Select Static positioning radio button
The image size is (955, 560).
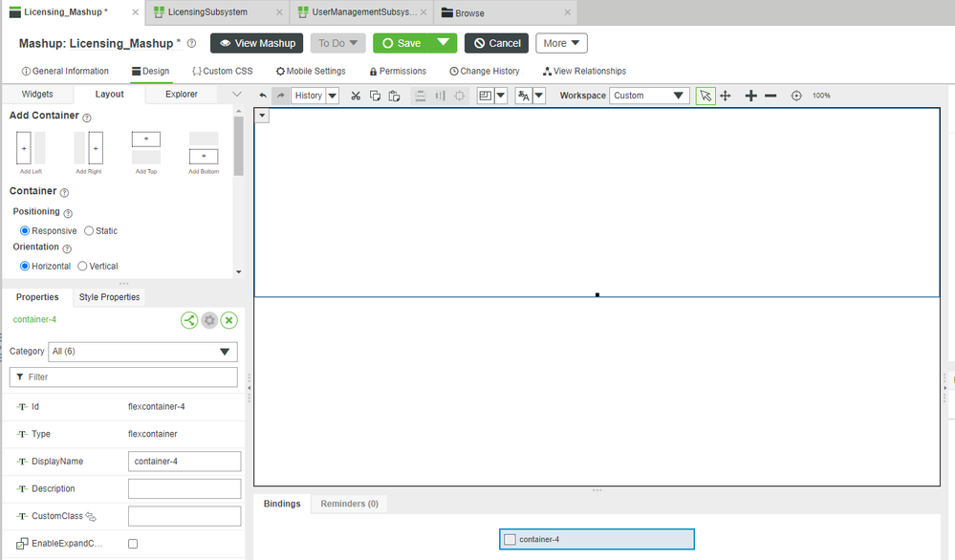coord(89,230)
